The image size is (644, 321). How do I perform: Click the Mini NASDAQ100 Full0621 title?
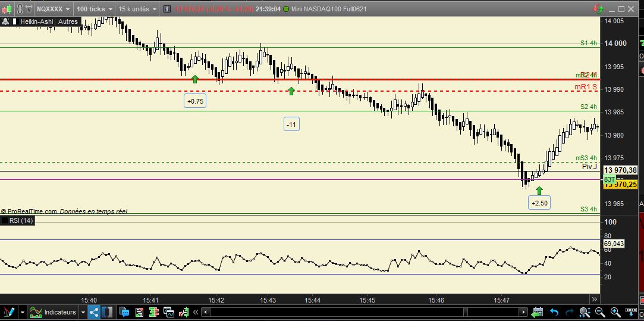(329, 9)
